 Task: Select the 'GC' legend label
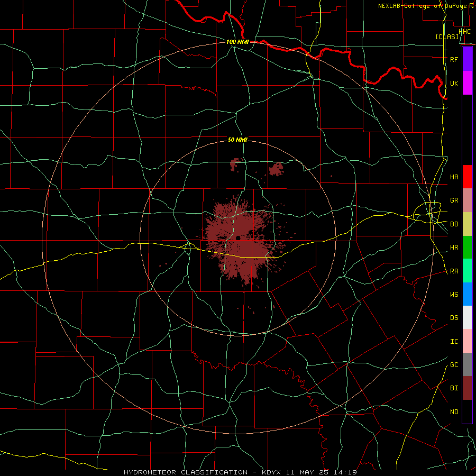pyautogui.click(x=454, y=365)
